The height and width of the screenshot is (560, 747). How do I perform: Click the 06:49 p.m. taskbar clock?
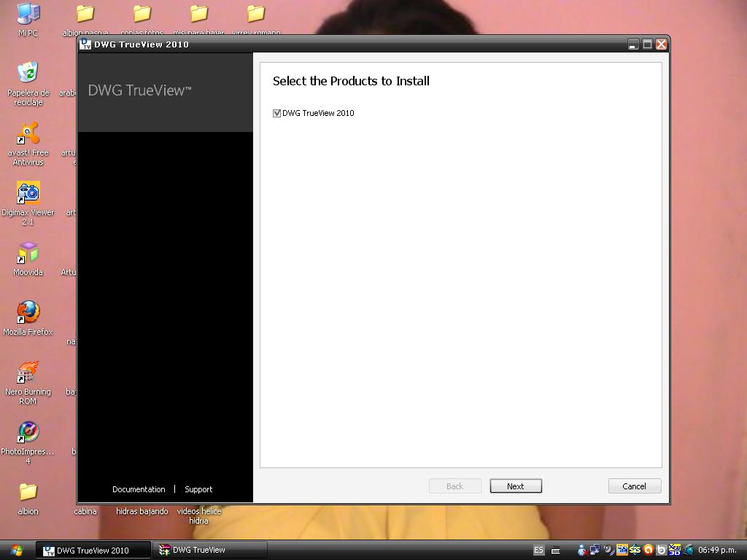[x=718, y=550]
